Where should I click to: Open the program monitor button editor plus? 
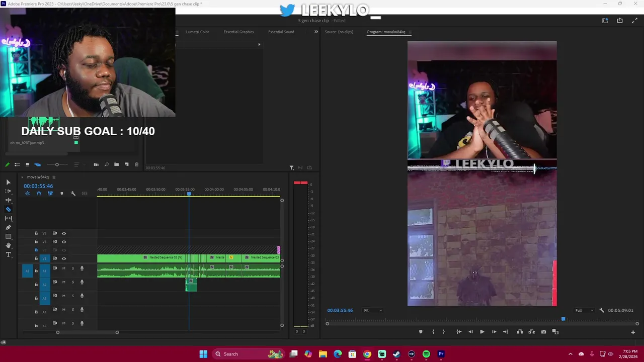click(x=633, y=332)
